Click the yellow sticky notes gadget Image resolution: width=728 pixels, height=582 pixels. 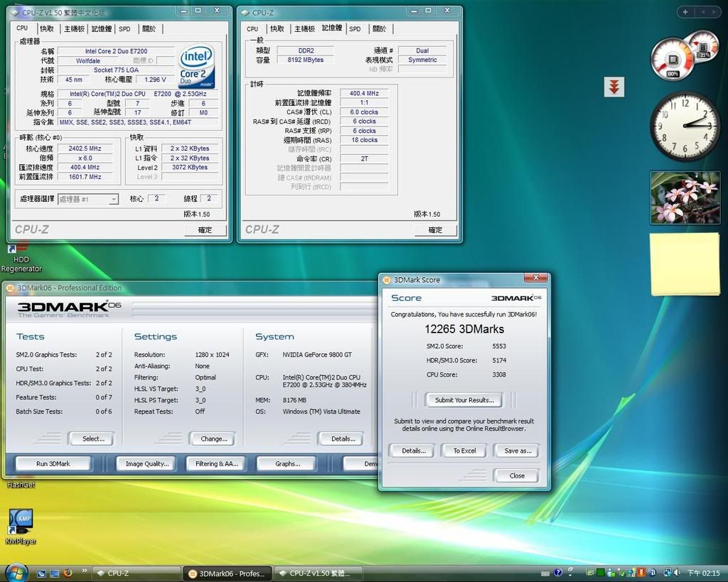point(685,264)
